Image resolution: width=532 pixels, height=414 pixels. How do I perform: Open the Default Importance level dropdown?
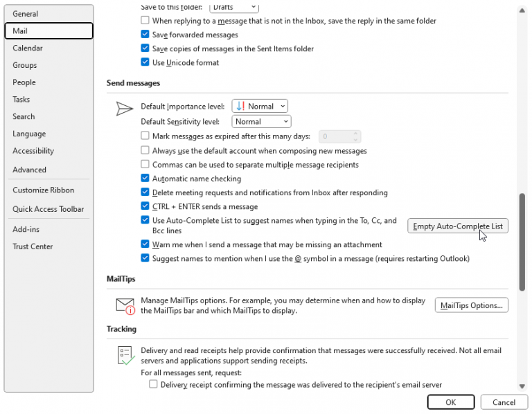click(x=260, y=106)
